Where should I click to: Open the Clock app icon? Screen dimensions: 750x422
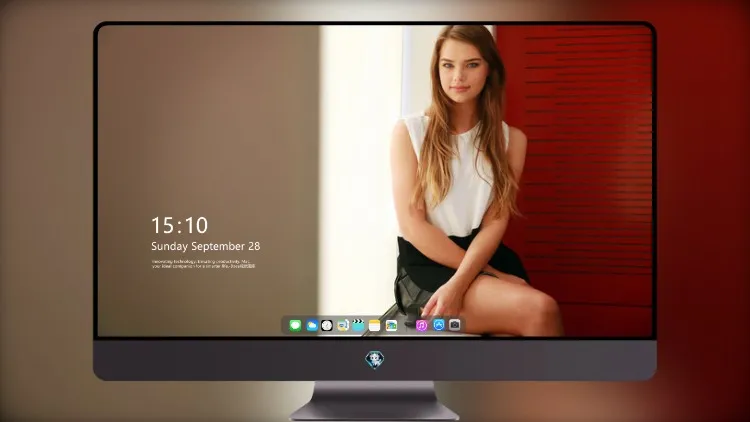pyautogui.click(x=327, y=325)
